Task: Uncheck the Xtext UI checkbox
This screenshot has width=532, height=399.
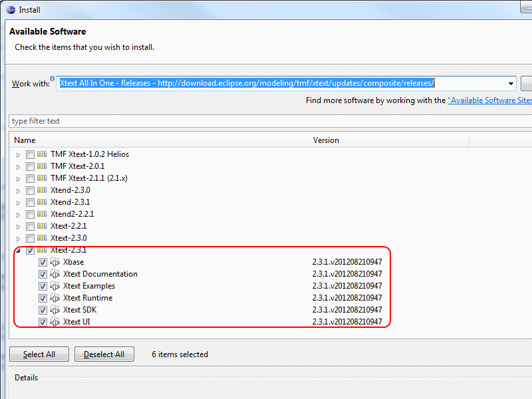Action: pyautogui.click(x=43, y=322)
